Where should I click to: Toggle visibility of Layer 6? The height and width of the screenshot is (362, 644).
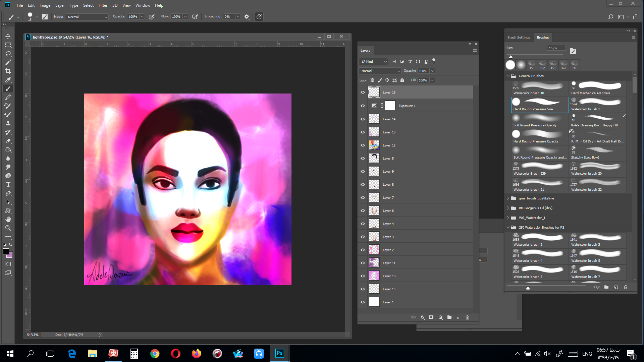pos(363,211)
